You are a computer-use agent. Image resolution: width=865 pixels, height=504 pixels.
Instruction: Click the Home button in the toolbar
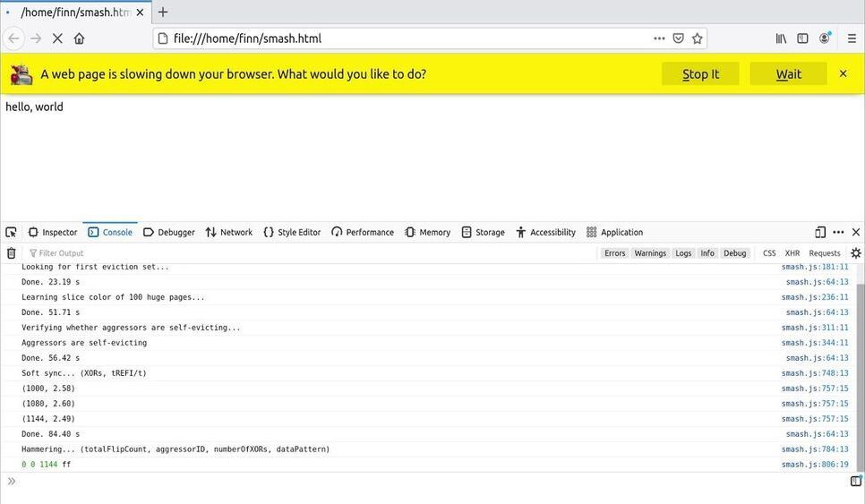[79, 38]
